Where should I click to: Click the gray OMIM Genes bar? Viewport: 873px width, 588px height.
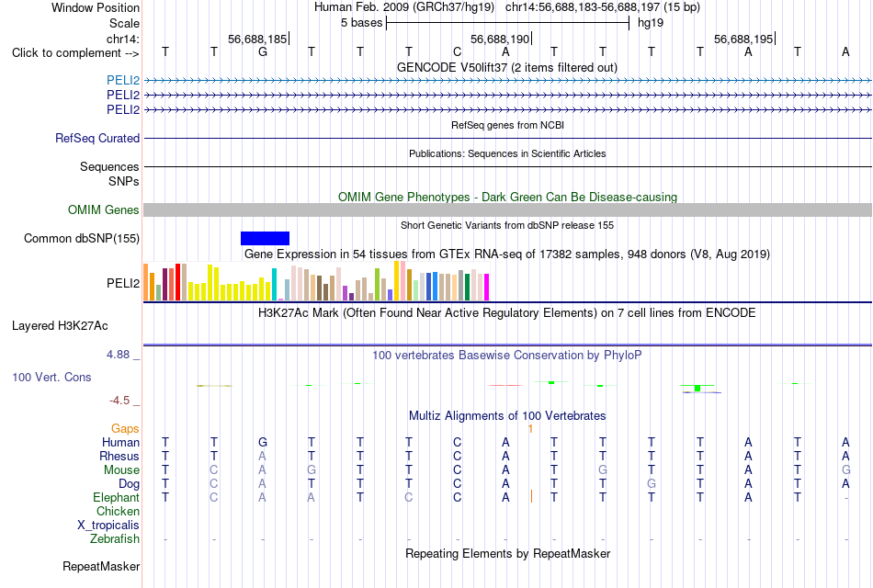coord(508,209)
